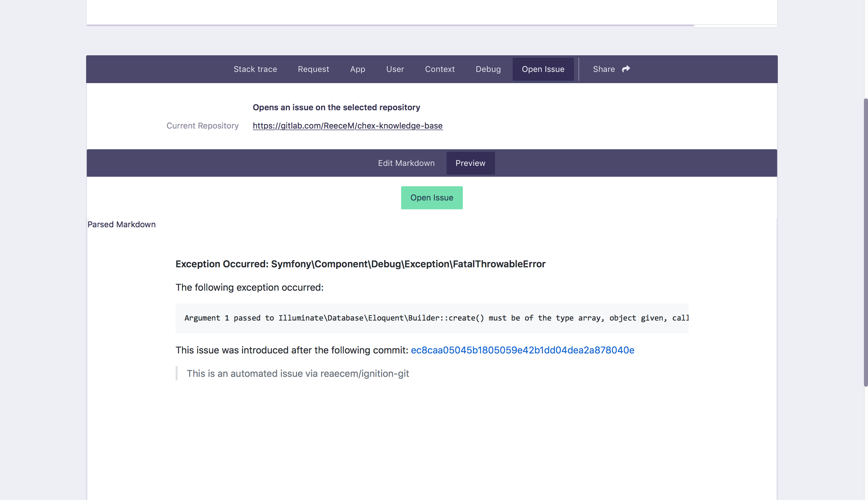This screenshot has width=868, height=500.
Task: Click the Exception Occurred heading text
Action: [360, 264]
